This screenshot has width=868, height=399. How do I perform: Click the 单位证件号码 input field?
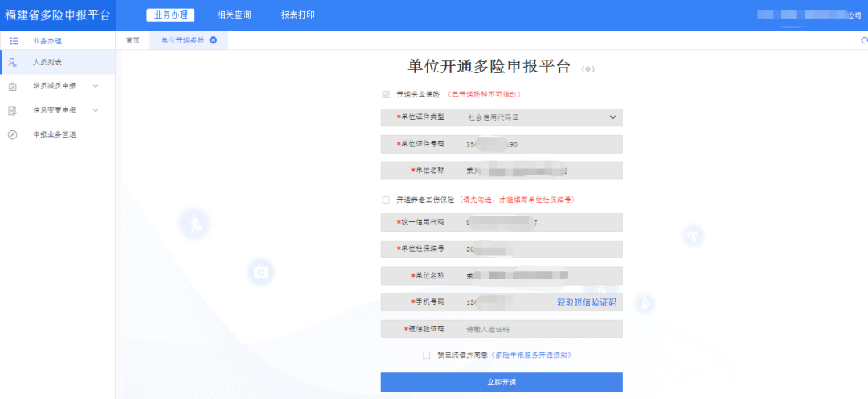point(502,144)
